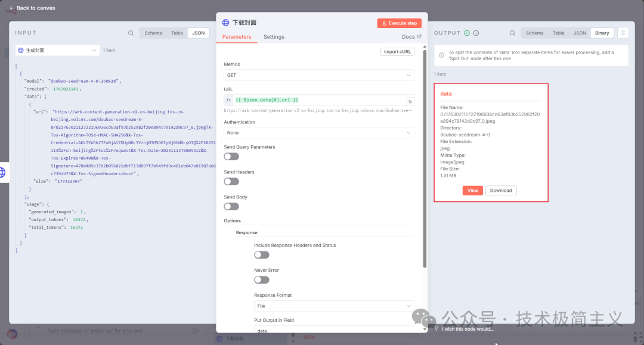Click the output_tokens 16372 value

(x=79, y=219)
